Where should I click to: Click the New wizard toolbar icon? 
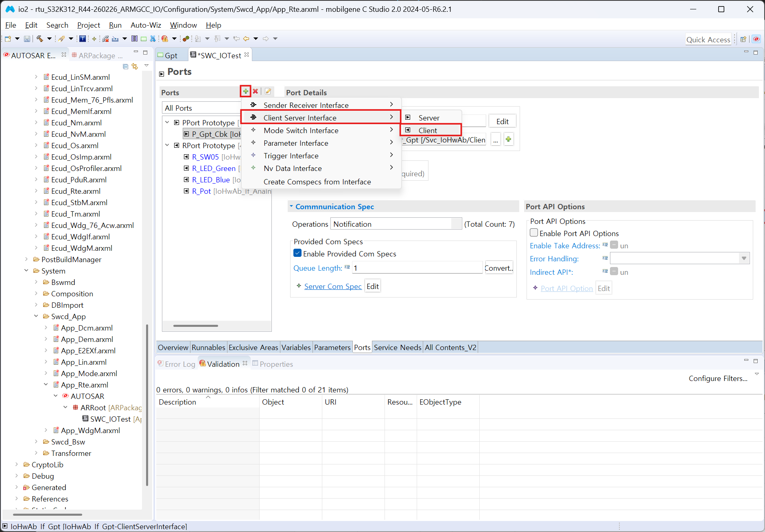[8, 39]
